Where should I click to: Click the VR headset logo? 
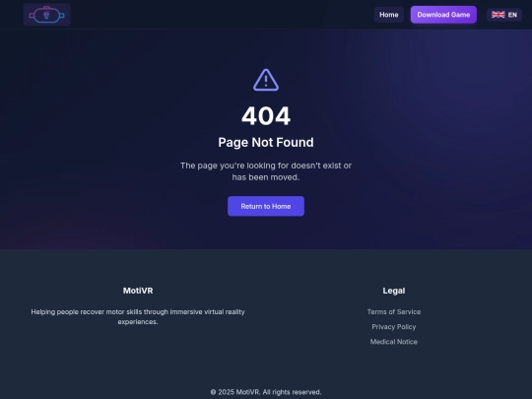coord(47,15)
